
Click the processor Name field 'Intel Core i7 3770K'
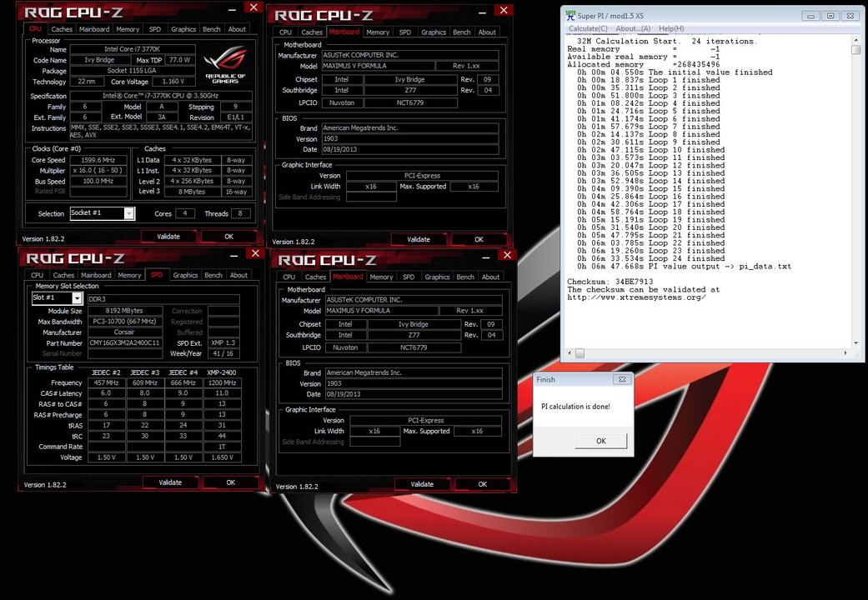point(133,49)
